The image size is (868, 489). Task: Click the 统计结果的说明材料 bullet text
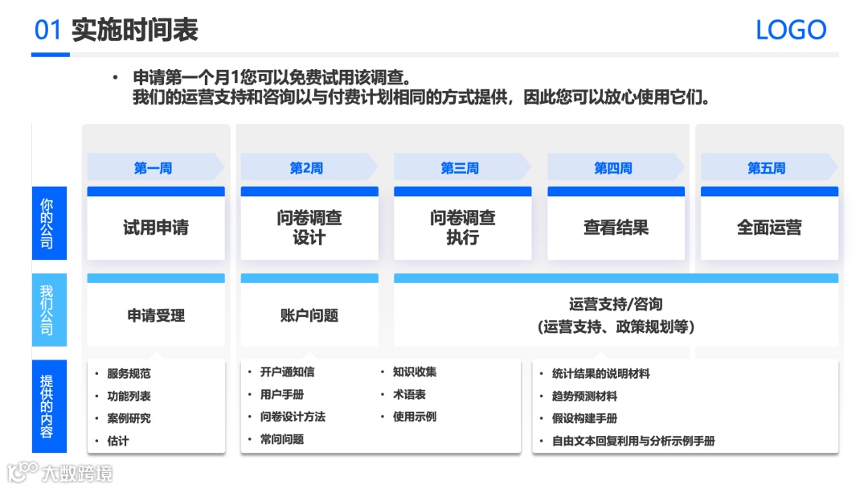click(x=600, y=374)
